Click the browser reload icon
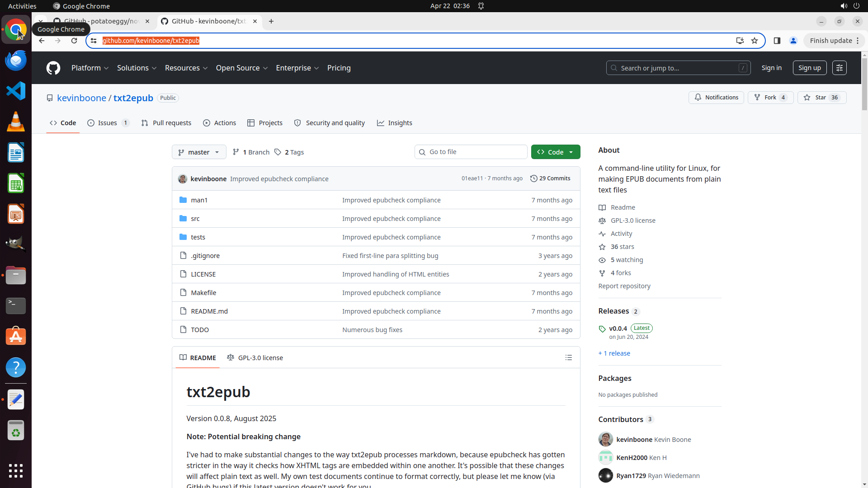Image resolution: width=868 pixels, height=488 pixels. [x=74, y=41]
